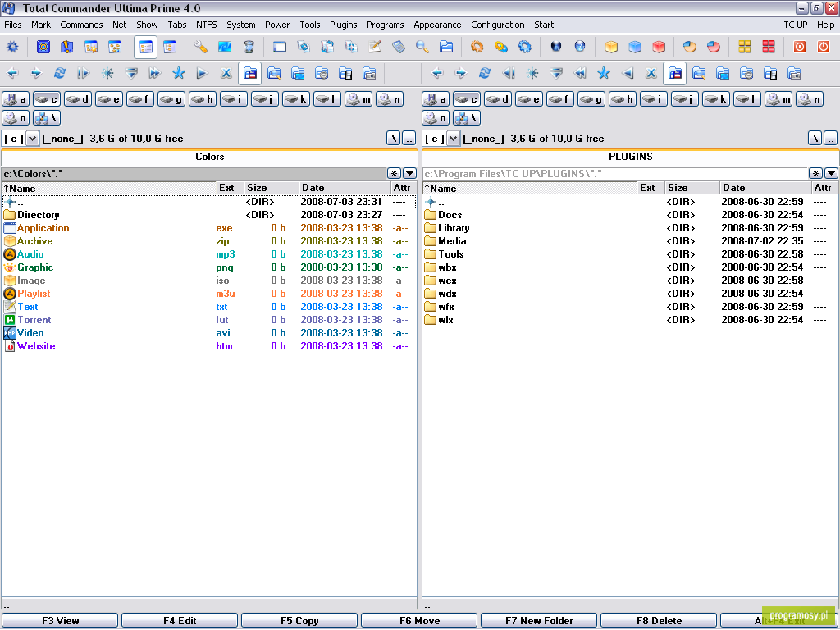
Task: Open the NTFS menu
Action: 206,25
